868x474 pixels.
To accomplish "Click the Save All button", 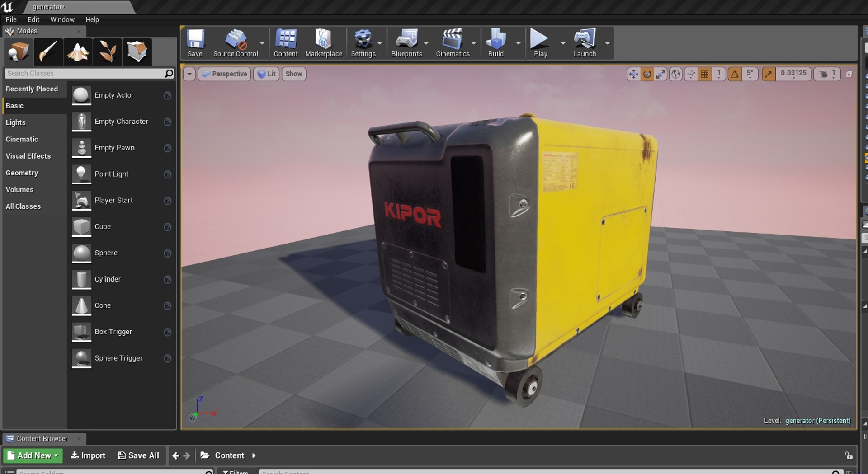I will pyautogui.click(x=138, y=455).
